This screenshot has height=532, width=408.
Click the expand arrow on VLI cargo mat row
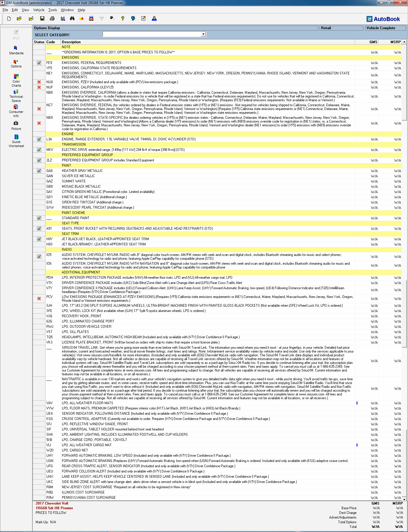[357, 445]
